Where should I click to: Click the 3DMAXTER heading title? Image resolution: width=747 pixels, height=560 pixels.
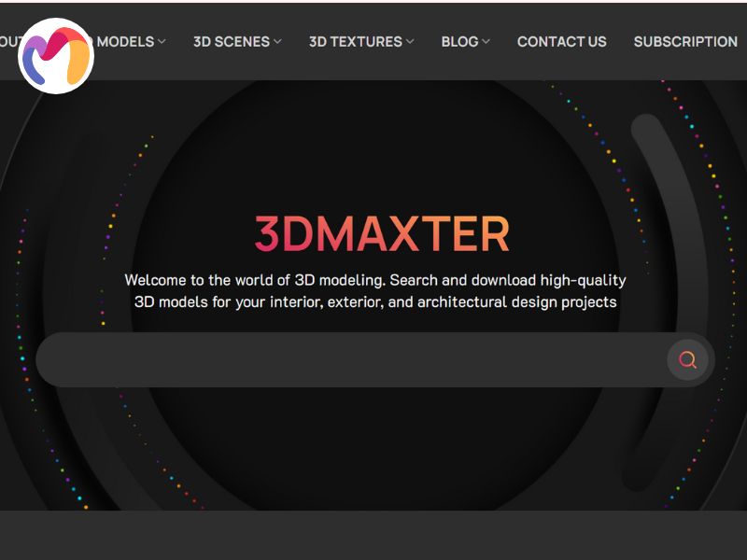(x=380, y=231)
